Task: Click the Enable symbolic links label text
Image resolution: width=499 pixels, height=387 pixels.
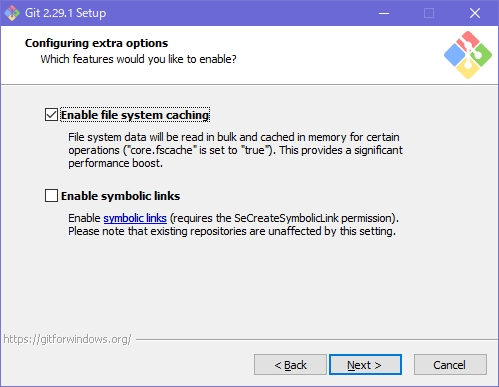Action: click(120, 196)
